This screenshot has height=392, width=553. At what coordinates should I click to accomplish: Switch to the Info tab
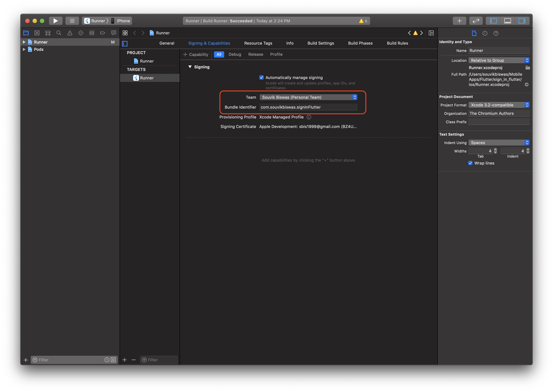point(290,43)
